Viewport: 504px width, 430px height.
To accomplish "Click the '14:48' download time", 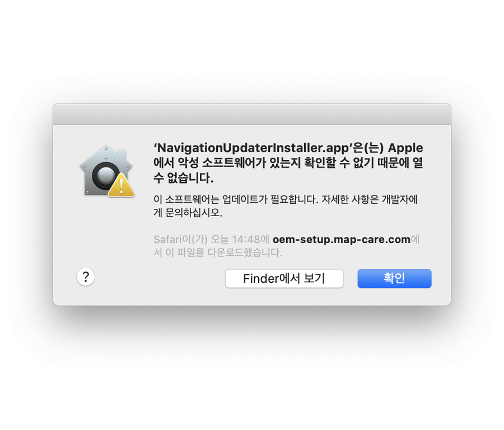I will (x=246, y=240).
